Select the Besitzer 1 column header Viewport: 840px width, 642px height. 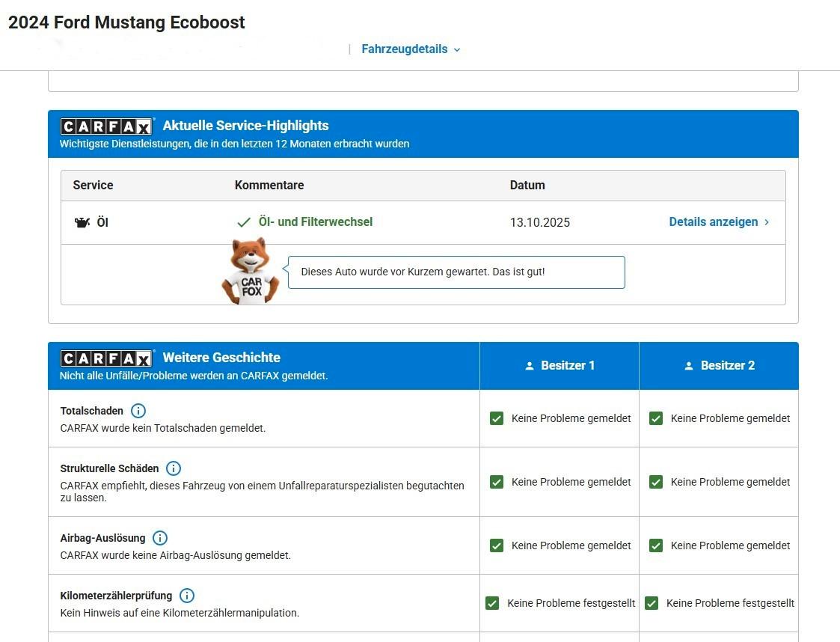[x=560, y=366]
